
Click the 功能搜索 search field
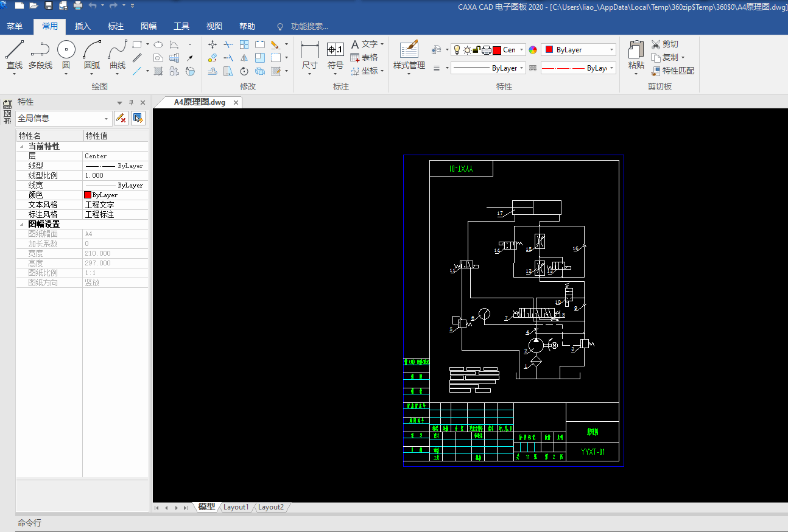(x=309, y=26)
